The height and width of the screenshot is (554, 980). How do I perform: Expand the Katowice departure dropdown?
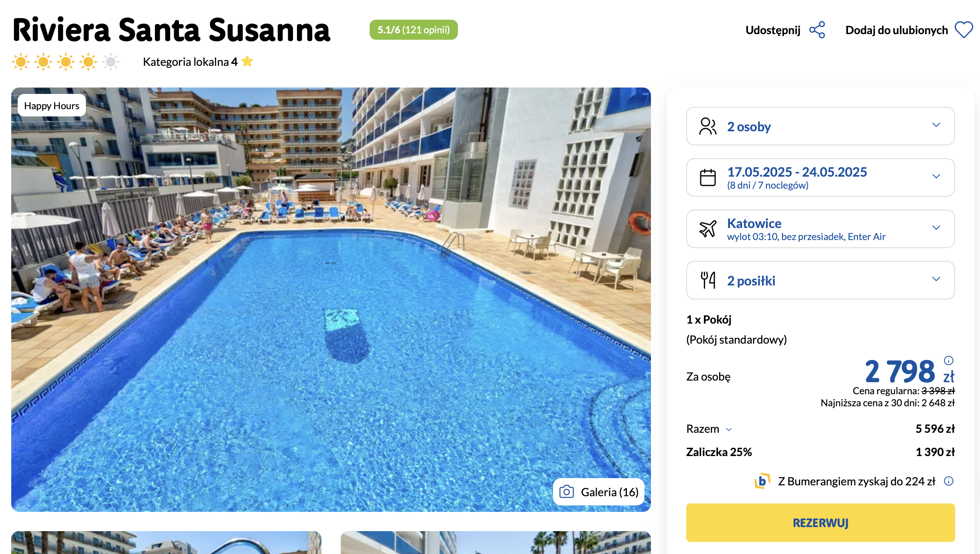tap(820, 229)
